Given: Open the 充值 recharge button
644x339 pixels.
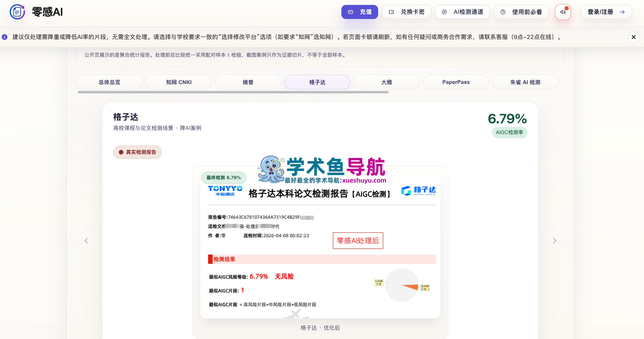Looking at the screenshot, I should click(360, 12).
